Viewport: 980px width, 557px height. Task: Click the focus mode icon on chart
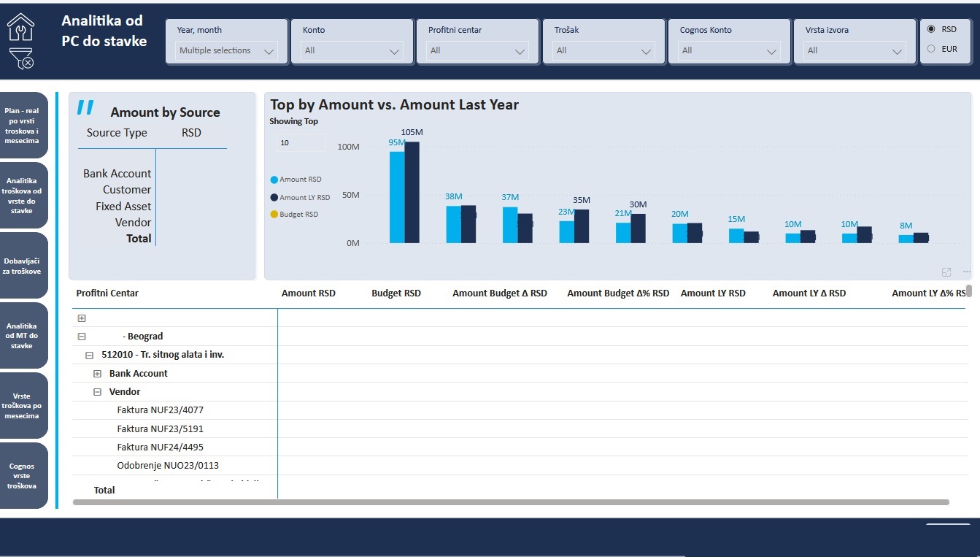coord(946,272)
